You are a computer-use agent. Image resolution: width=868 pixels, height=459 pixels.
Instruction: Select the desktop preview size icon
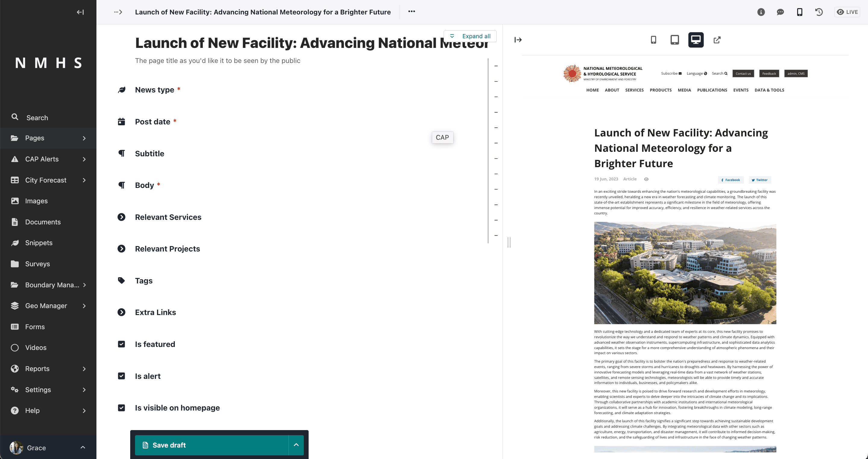696,40
